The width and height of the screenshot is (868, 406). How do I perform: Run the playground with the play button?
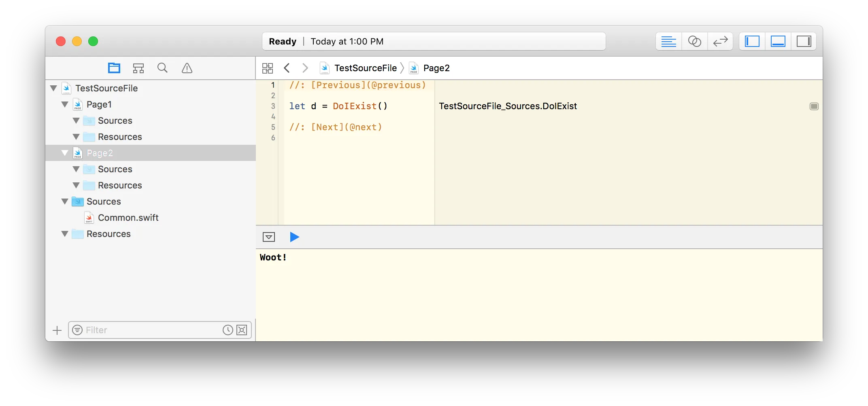(x=294, y=237)
